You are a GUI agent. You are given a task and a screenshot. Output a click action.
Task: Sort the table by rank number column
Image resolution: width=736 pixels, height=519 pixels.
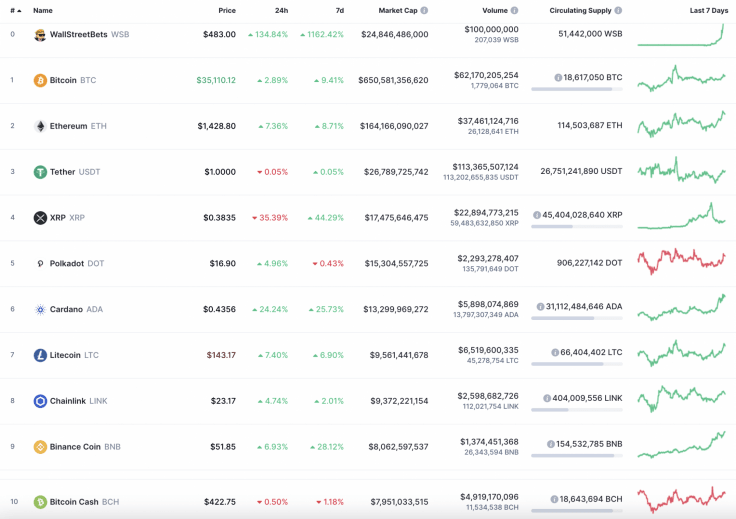[x=15, y=10]
